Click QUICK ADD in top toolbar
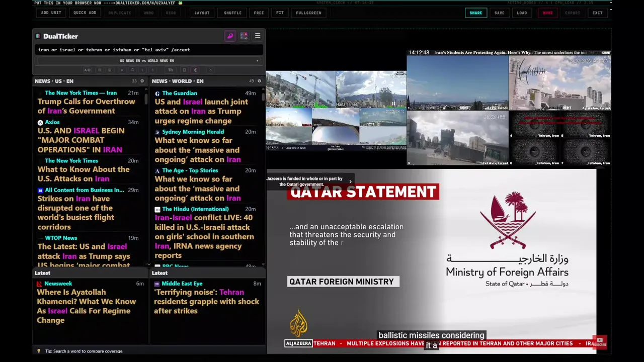This screenshot has width=644, height=362. pos(85,13)
